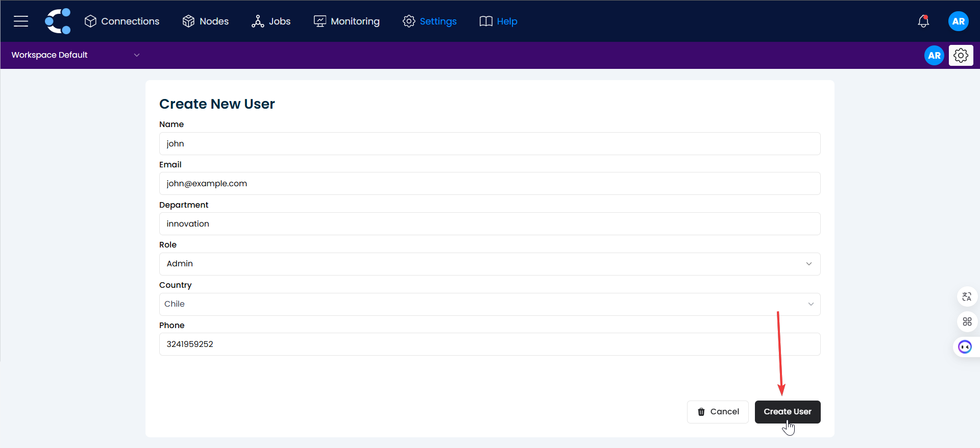
Task: Click the Department input field
Action: 489,223
